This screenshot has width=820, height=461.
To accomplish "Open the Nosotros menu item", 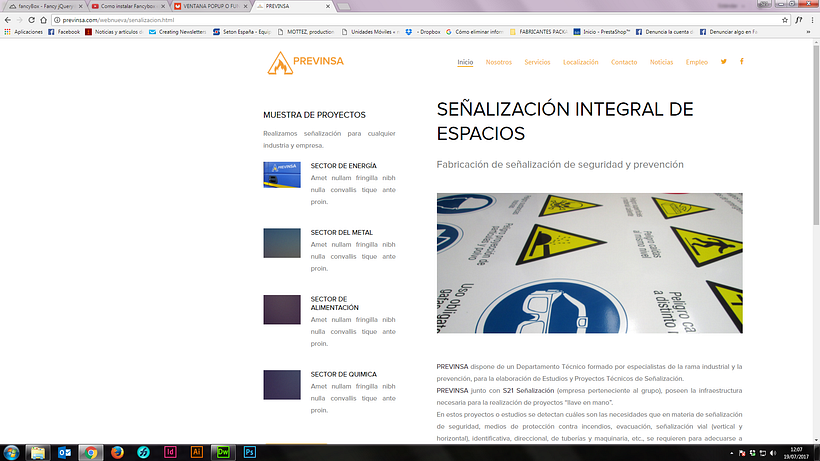I will (x=498, y=62).
